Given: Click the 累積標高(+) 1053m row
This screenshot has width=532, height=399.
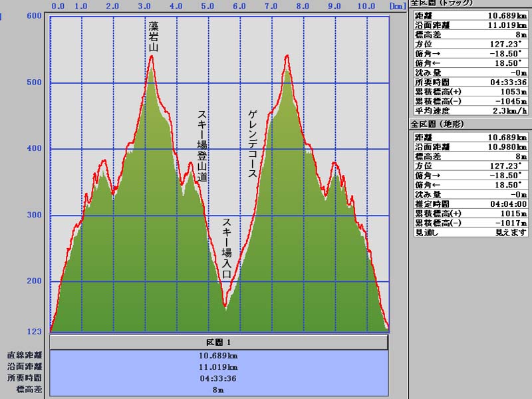Looking at the screenshot, I should [471, 92].
